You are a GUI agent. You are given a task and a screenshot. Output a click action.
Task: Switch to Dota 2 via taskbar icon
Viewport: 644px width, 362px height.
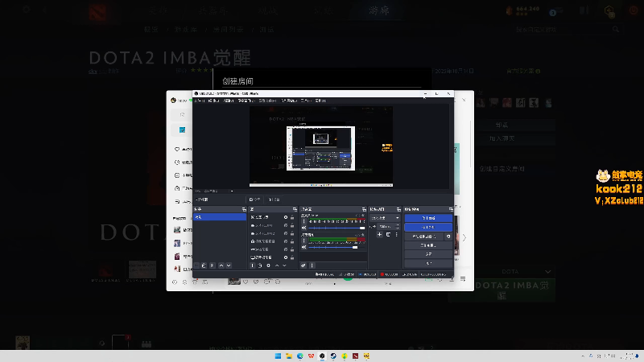355,356
